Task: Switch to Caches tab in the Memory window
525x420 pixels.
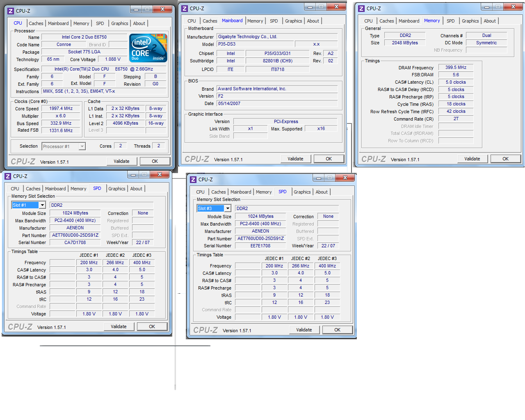Action: (387, 21)
